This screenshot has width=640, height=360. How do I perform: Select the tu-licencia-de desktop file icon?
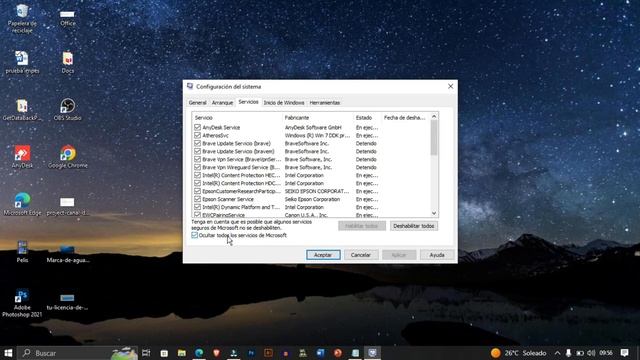pyautogui.click(x=67, y=301)
